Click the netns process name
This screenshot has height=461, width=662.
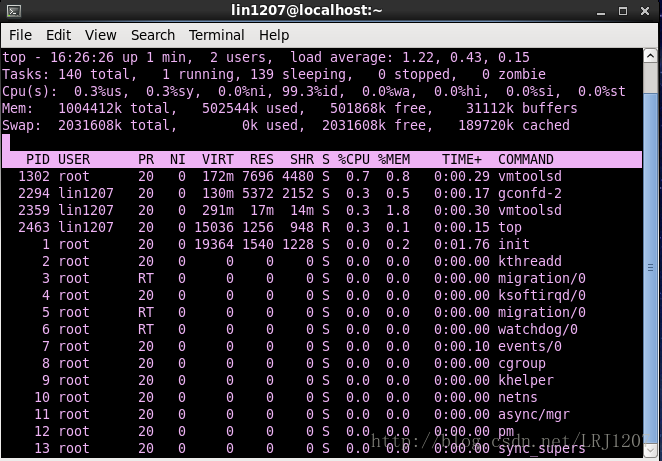(518, 397)
